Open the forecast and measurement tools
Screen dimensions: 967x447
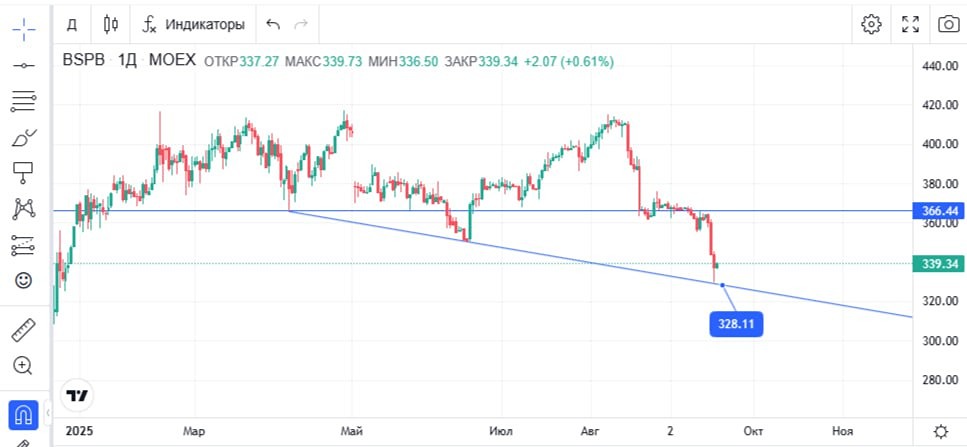[x=24, y=245]
